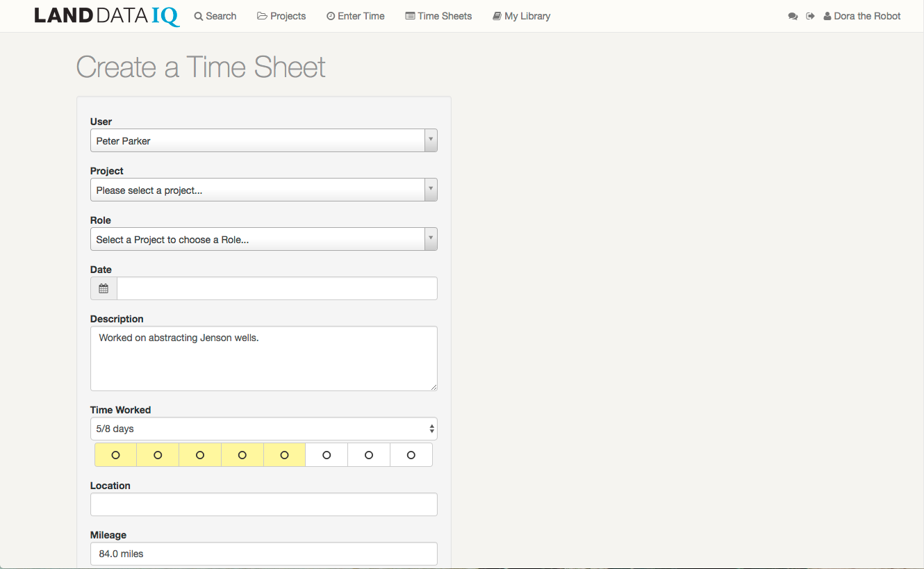The image size is (924, 569).
Task: Select the fourth time-worked radio (4/8 days)
Action: coord(242,455)
